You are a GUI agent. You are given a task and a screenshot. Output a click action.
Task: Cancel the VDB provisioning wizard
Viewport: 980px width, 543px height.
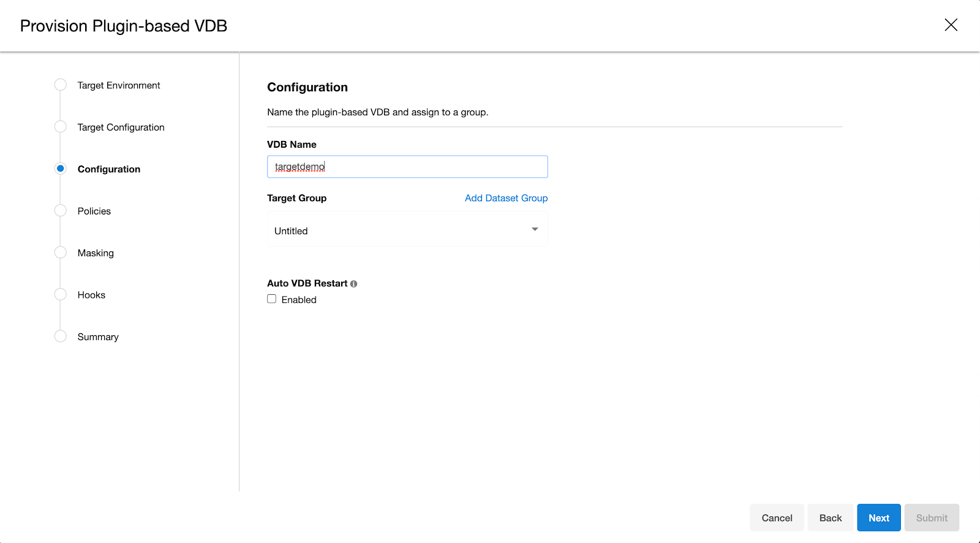click(777, 518)
